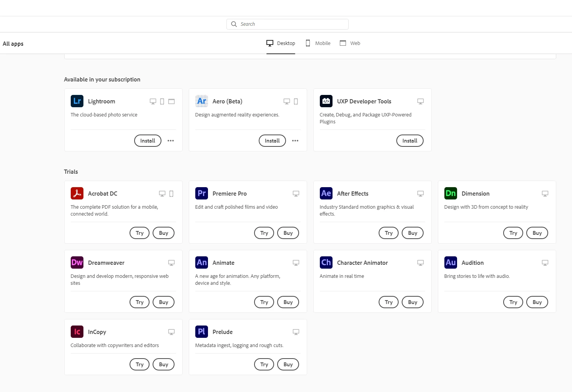Click the "All apps" heading
The height and width of the screenshot is (392, 572).
click(x=13, y=44)
